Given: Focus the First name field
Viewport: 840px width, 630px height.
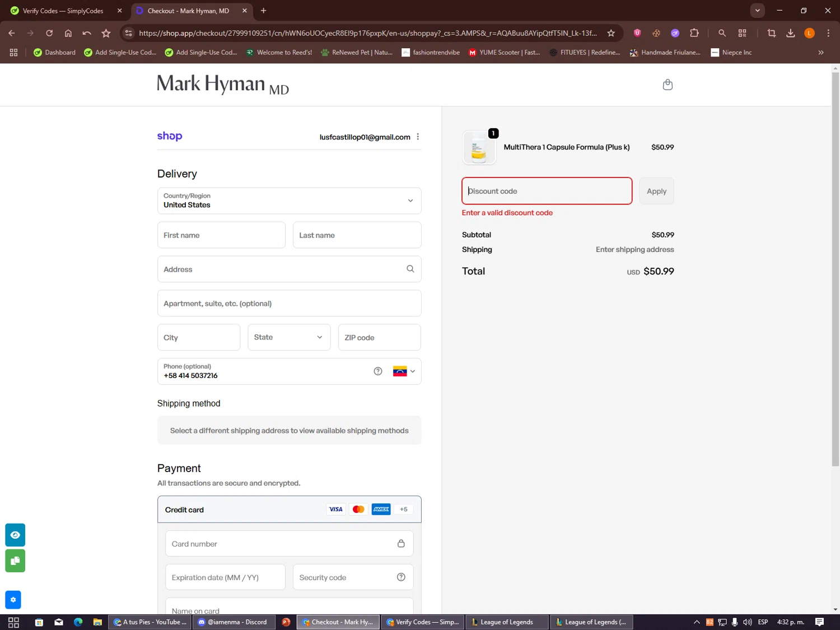Looking at the screenshot, I should [221, 235].
